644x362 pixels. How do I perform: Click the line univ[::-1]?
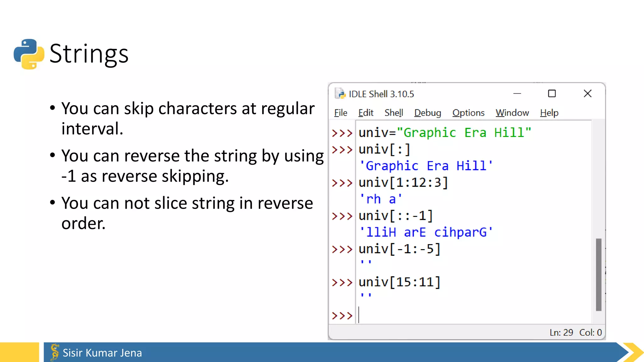396,216
